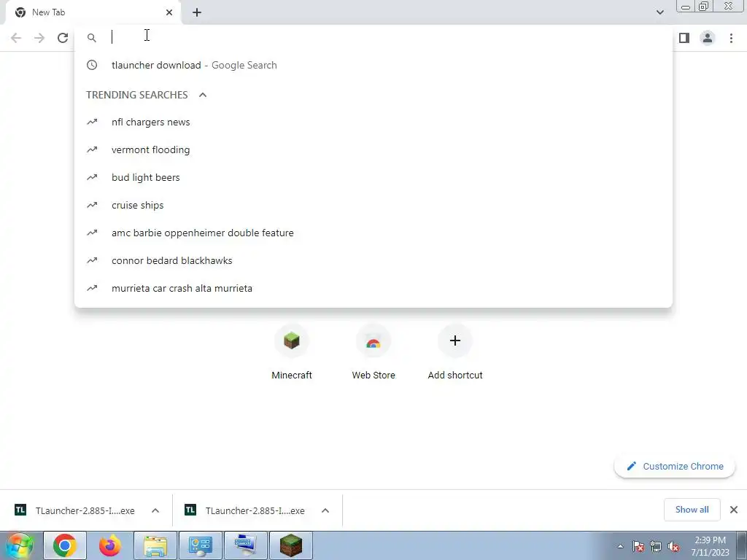747x560 pixels.
Task: Open the Chrome three-dot menu
Action: pyautogui.click(x=731, y=38)
